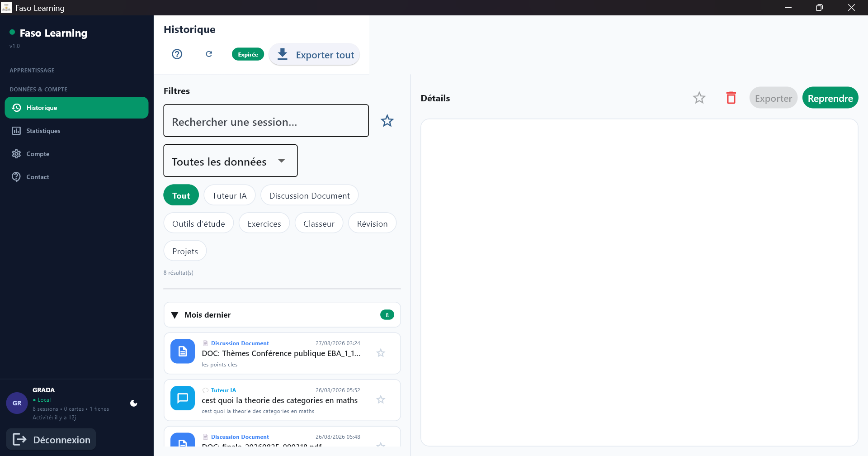Screen dimensions: 868x456
Task: Click the greyed Exporter button in Détails
Action: (773, 98)
